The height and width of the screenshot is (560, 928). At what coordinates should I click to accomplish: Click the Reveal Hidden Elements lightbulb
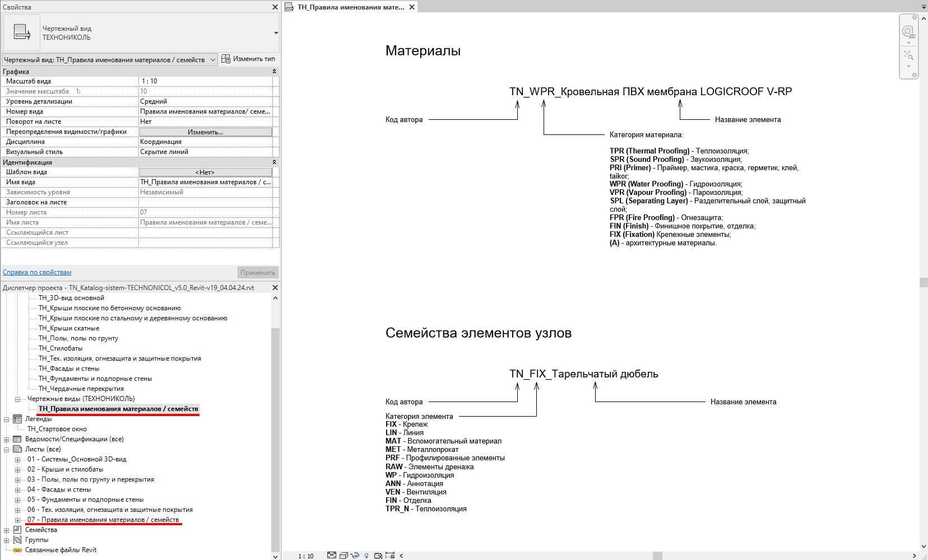tap(367, 556)
